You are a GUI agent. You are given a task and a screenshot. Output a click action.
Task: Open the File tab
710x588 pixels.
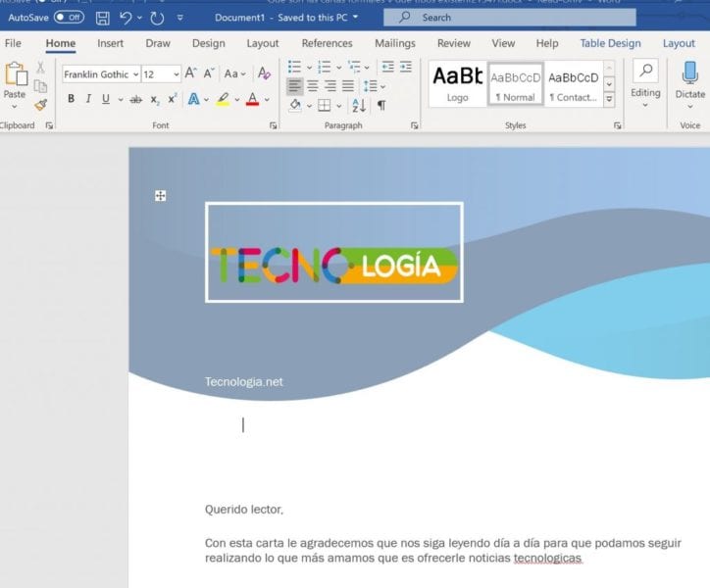coord(13,43)
